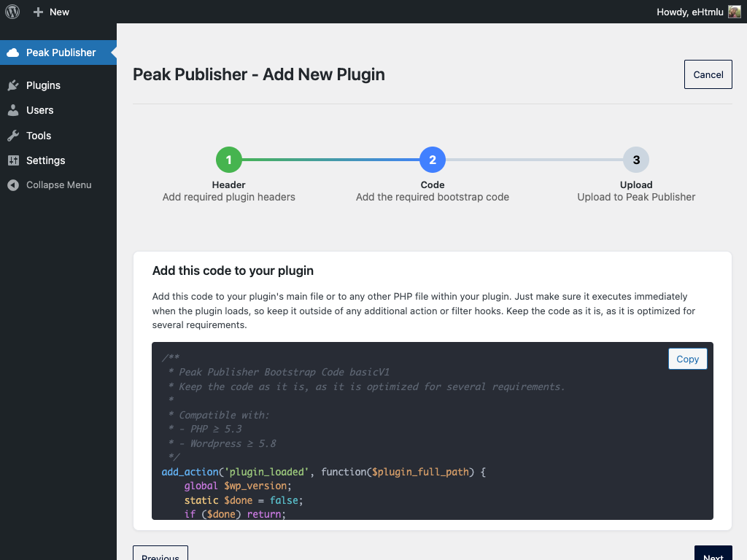Click the Cancel button
This screenshot has width=747, height=560.
[708, 74]
